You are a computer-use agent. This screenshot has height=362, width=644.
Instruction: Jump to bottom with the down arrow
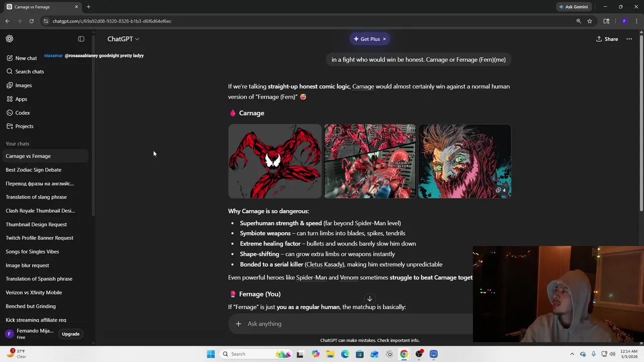[369, 299]
